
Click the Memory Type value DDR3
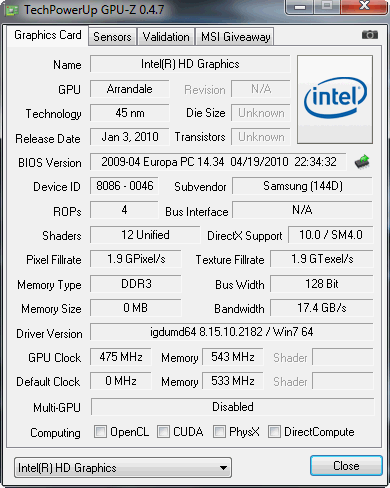click(x=136, y=284)
